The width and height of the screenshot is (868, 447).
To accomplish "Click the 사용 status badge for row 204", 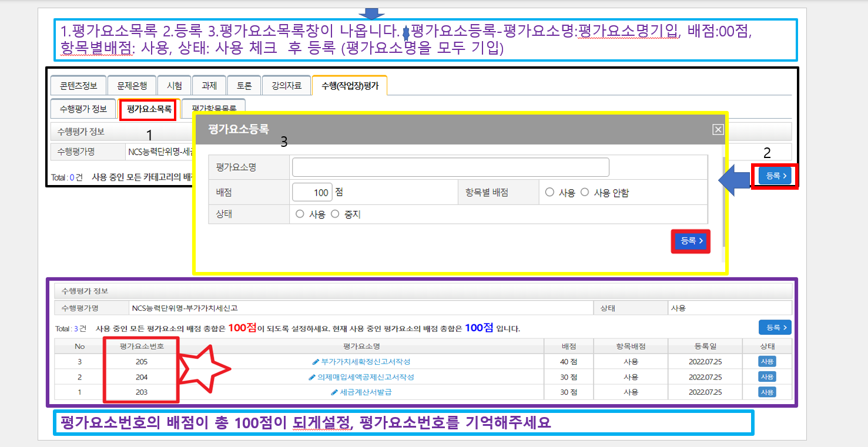I will point(767,377).
